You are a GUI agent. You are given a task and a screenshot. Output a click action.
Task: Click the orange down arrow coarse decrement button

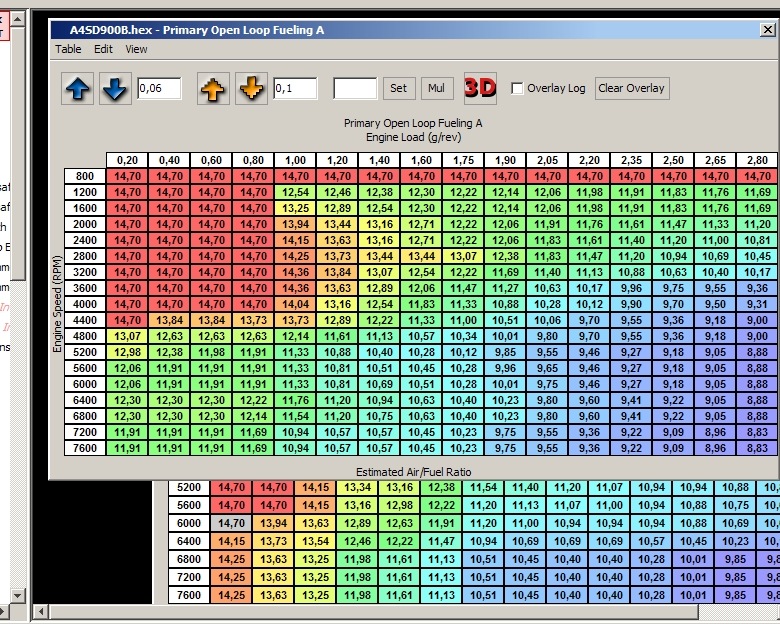(251, 89)
